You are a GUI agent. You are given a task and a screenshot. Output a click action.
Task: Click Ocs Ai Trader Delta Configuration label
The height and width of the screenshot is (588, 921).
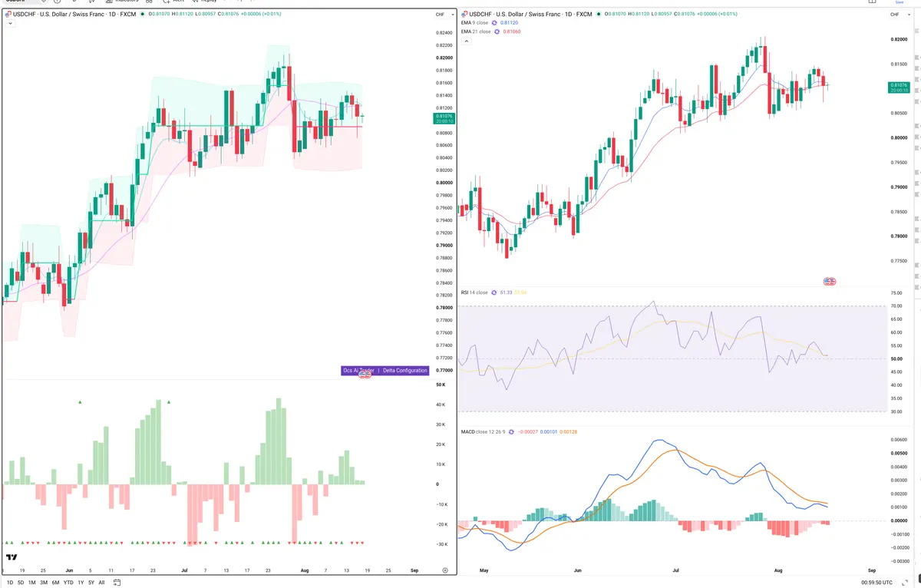pos(385,371)
